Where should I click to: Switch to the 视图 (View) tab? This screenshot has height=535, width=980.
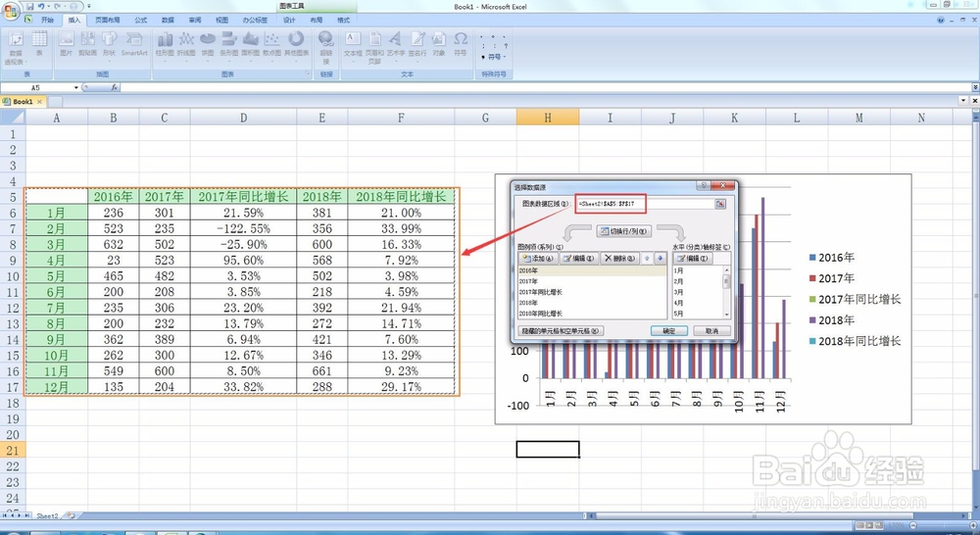[x=221, y=20]
